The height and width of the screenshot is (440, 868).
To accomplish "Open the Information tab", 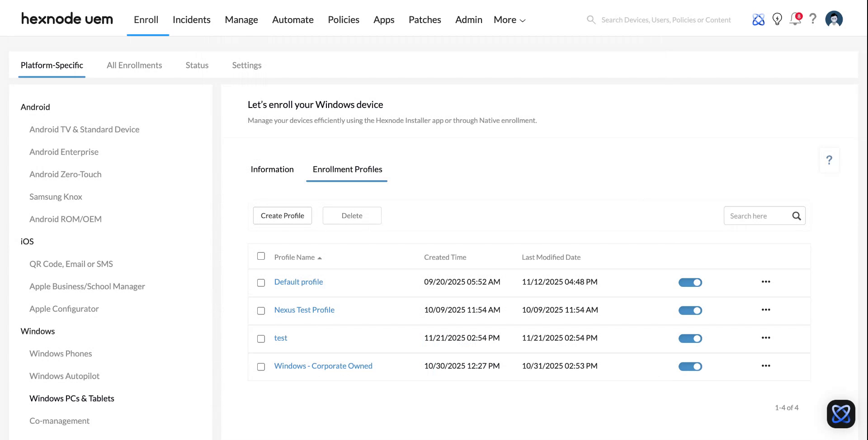I will click(272, 169).
